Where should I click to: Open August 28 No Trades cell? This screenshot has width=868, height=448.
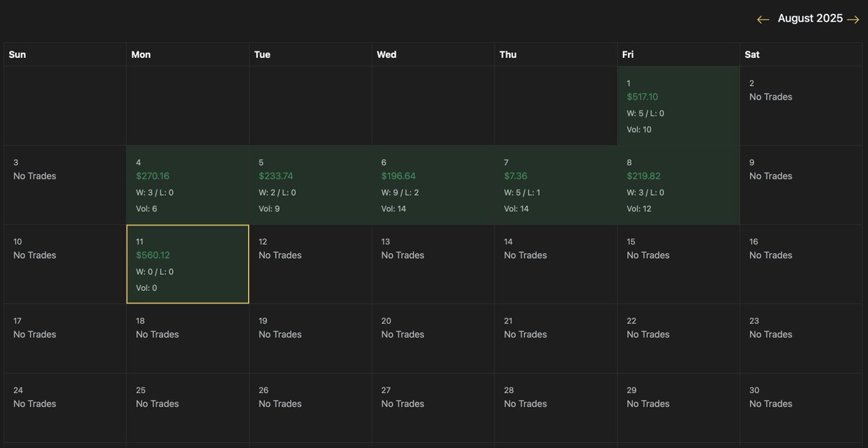click(x=556, y=408)
